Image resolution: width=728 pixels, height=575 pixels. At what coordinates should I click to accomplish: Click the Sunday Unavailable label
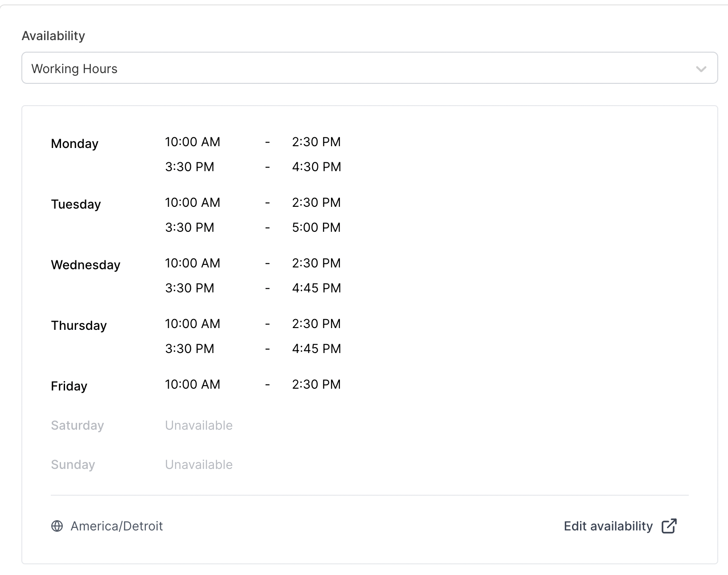(x=198, y=464)
